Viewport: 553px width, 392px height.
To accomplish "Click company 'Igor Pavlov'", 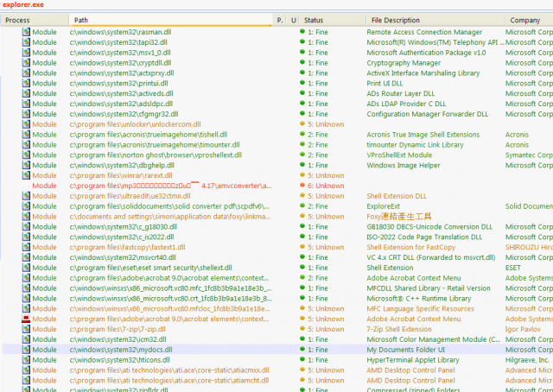I will 523,329.
